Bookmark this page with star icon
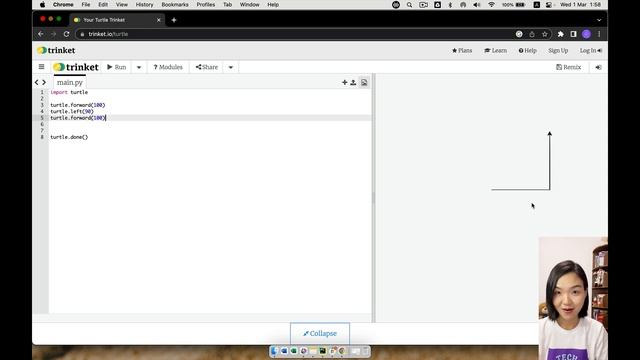The height and width of the screenshot is (360, 640). [x=544, y=34]
